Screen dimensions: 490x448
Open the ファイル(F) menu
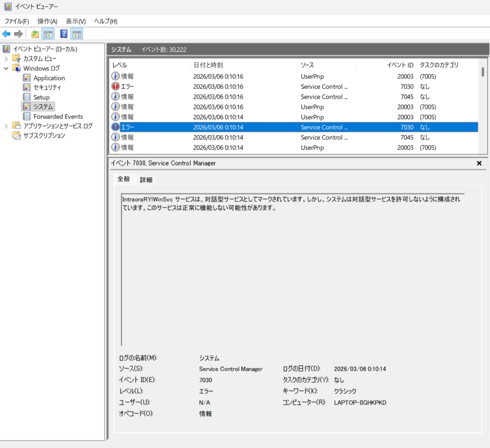click(17, 22)
